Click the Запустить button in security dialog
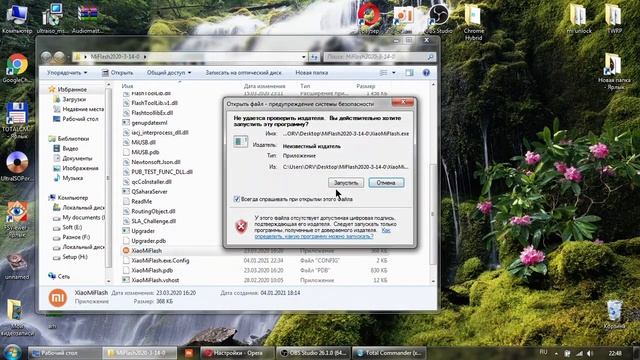 (x=346, y=183)
